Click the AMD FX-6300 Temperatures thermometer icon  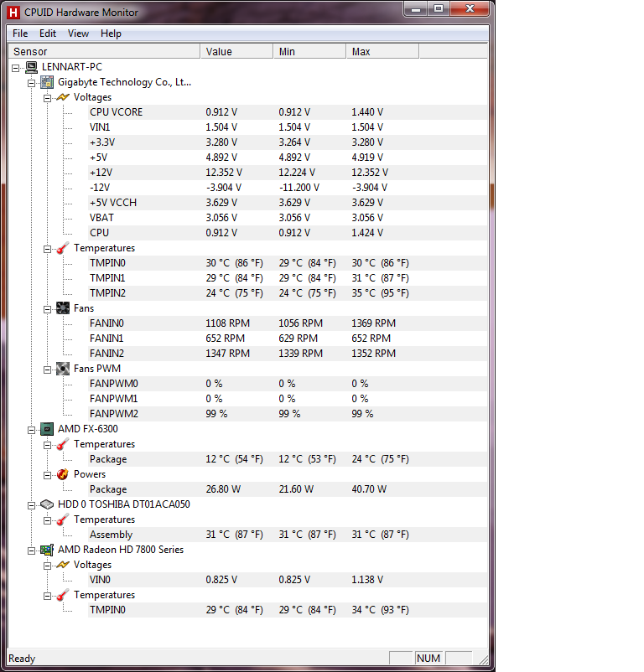[63, 444]
